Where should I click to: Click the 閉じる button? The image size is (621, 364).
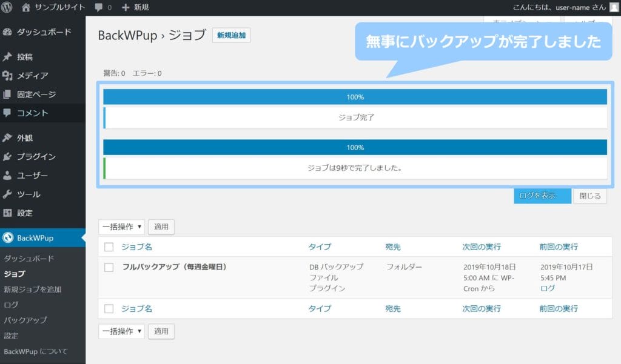(x=589, y=196)
